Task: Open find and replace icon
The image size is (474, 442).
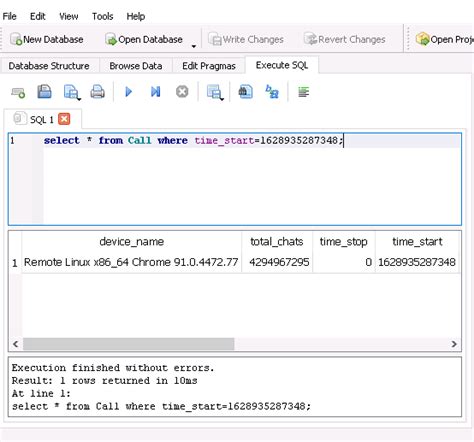Action: [272, 92]
